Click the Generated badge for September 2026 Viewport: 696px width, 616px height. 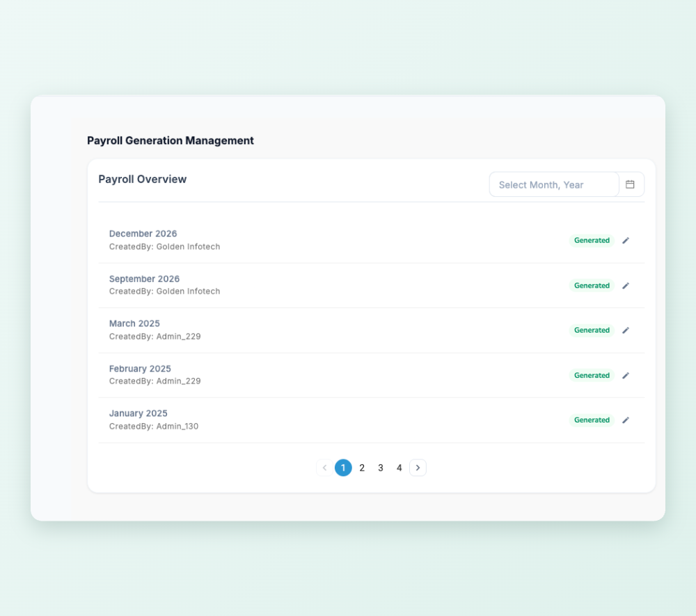pyautogui.click(x=592, y=286)
